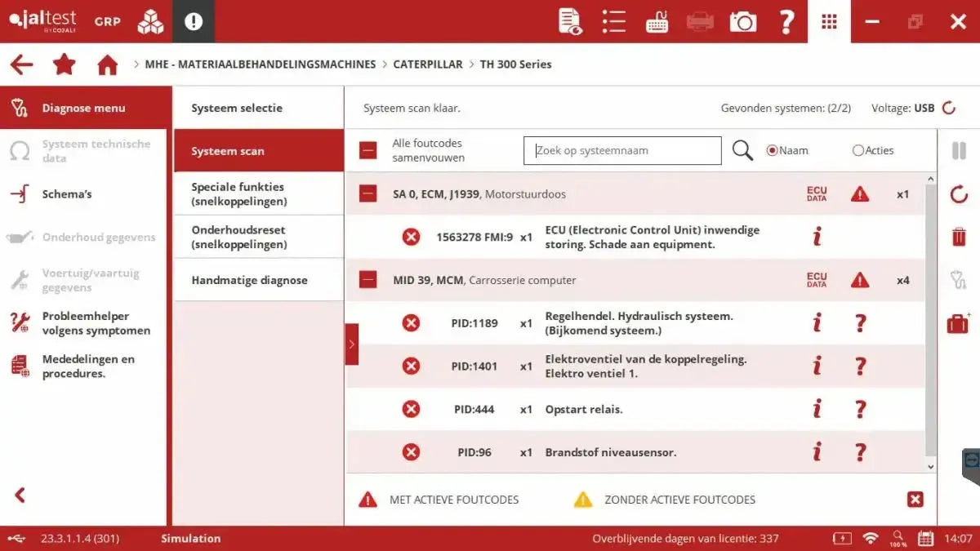
Task: Open the applications grid icon
Action: [x=829, y=22]
